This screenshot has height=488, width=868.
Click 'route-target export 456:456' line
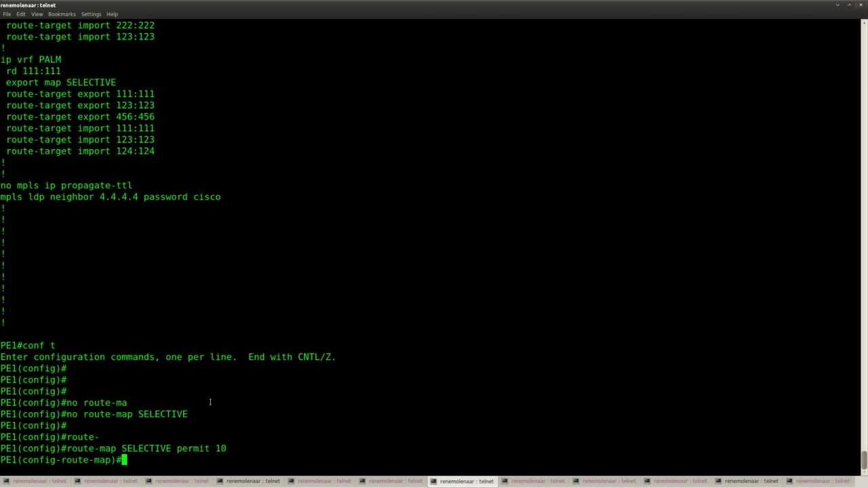click(x=80, y=117)
